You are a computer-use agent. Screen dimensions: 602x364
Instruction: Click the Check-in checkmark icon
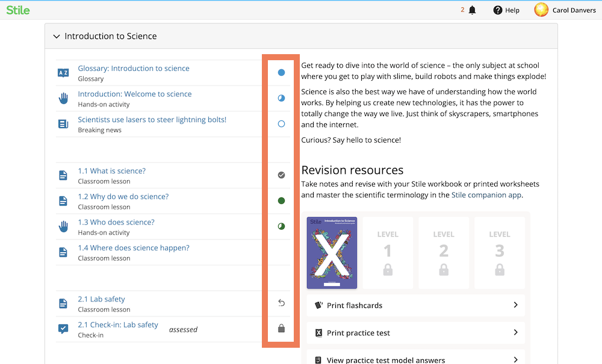(63, 329)
